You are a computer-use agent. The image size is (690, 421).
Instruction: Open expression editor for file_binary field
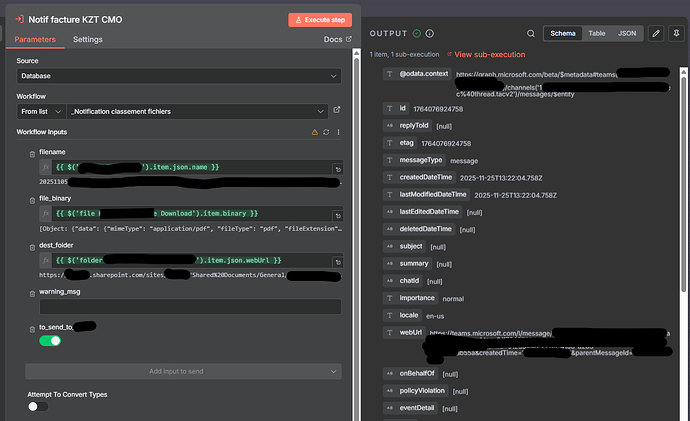tap(338, 216)
